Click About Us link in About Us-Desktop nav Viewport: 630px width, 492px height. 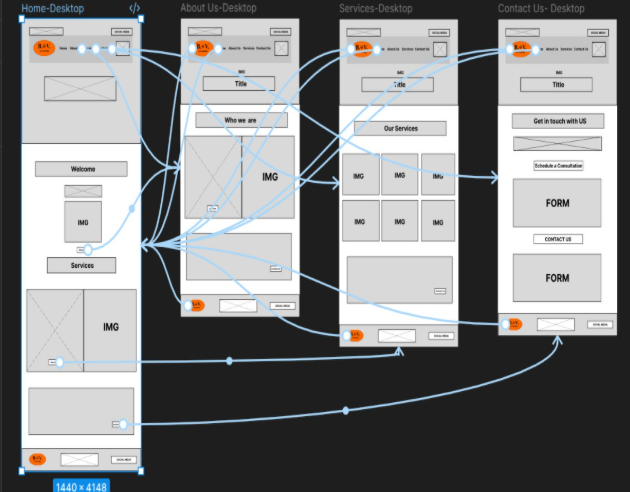pyautogui.click(x=235, y=48)
